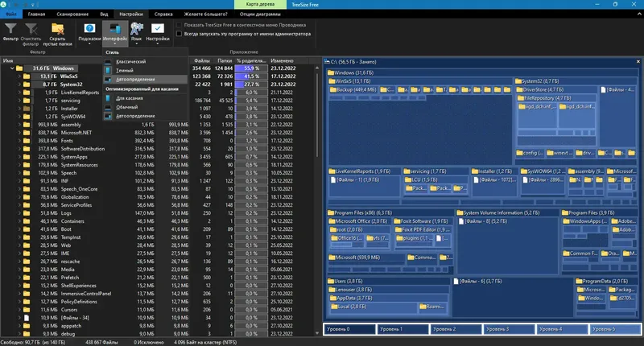Select the Foxit Software treemap folder
Screen dimensions: 644x346
click(422, 221)
